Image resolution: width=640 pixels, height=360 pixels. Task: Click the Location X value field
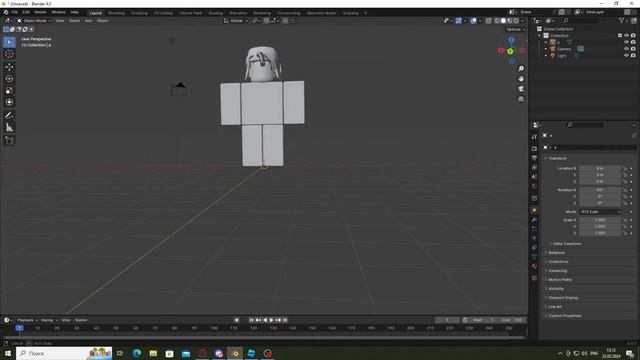tap(600, 169)
